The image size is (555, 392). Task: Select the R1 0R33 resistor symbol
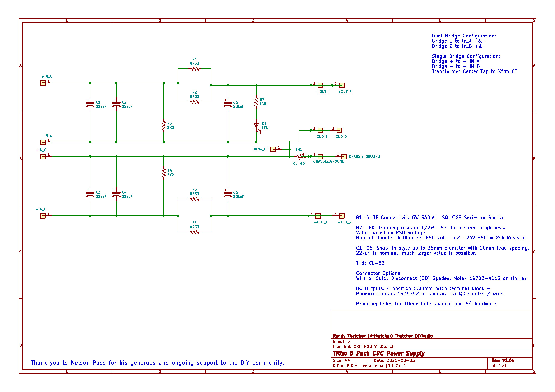pos(194,69)
